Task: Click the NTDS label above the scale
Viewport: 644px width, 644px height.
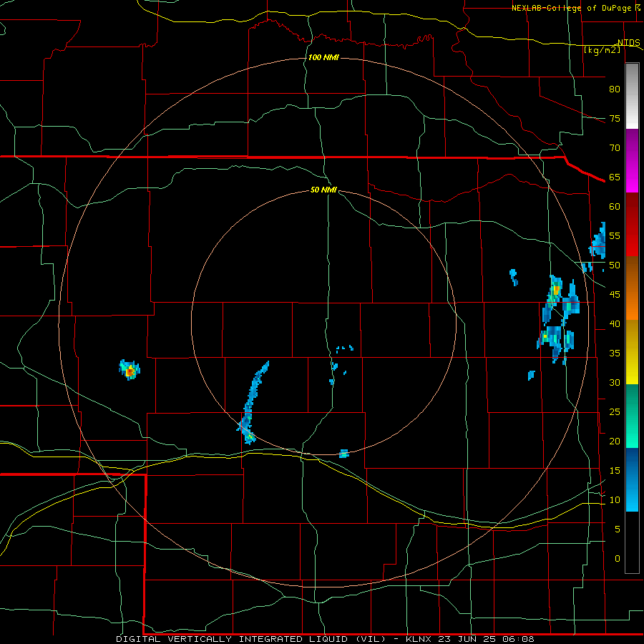Action: (x=628, y=43)
